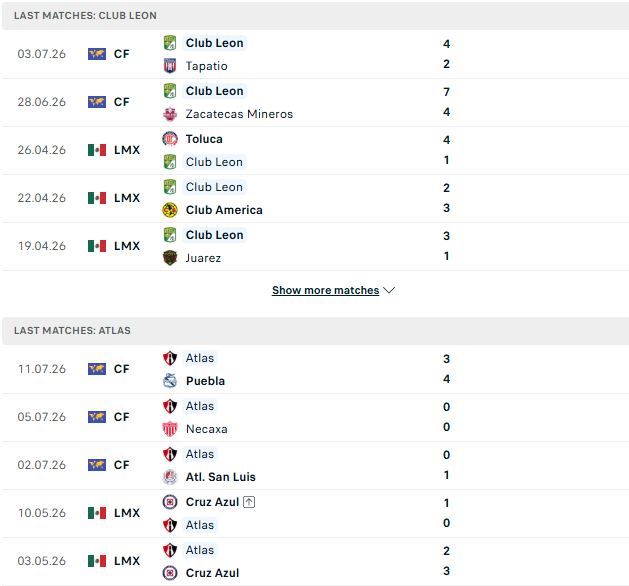Click the Necaxa striped crest icon
Screen dimensions: 629x586
click(170, 429)
